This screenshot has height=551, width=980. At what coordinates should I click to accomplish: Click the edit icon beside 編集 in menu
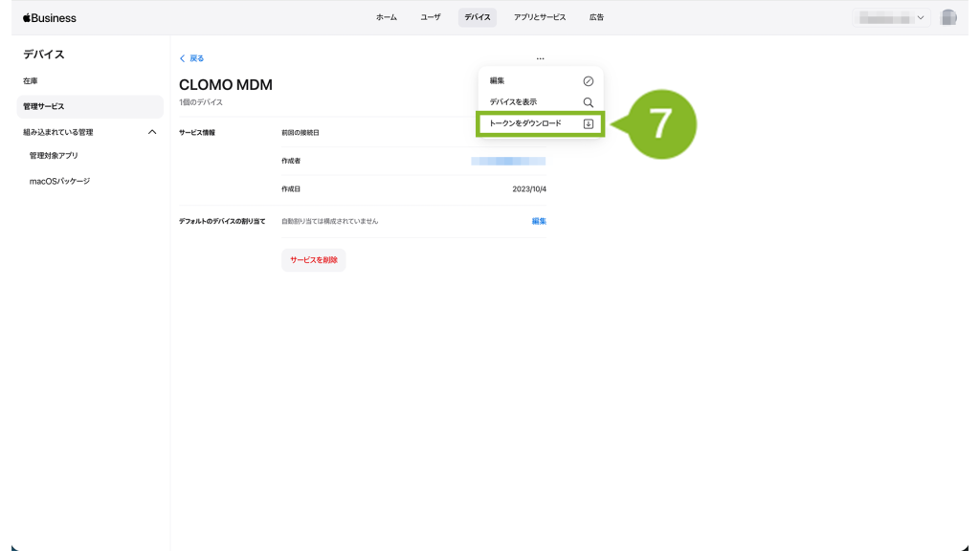point(588,81)
